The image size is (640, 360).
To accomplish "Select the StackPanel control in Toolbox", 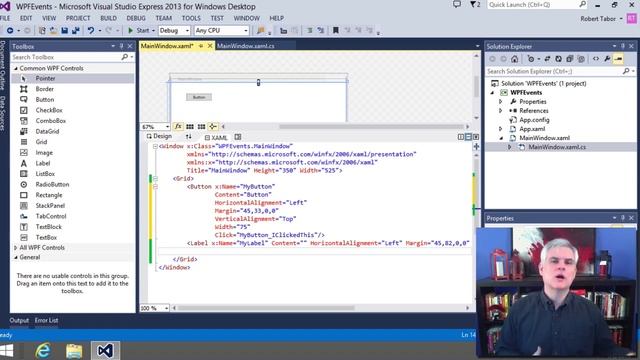I will [x=50, y=206].
